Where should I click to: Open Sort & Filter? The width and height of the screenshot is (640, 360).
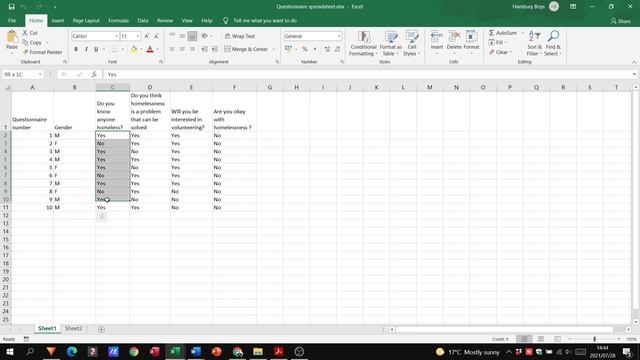pyautogui.click(x=534, y=43)
